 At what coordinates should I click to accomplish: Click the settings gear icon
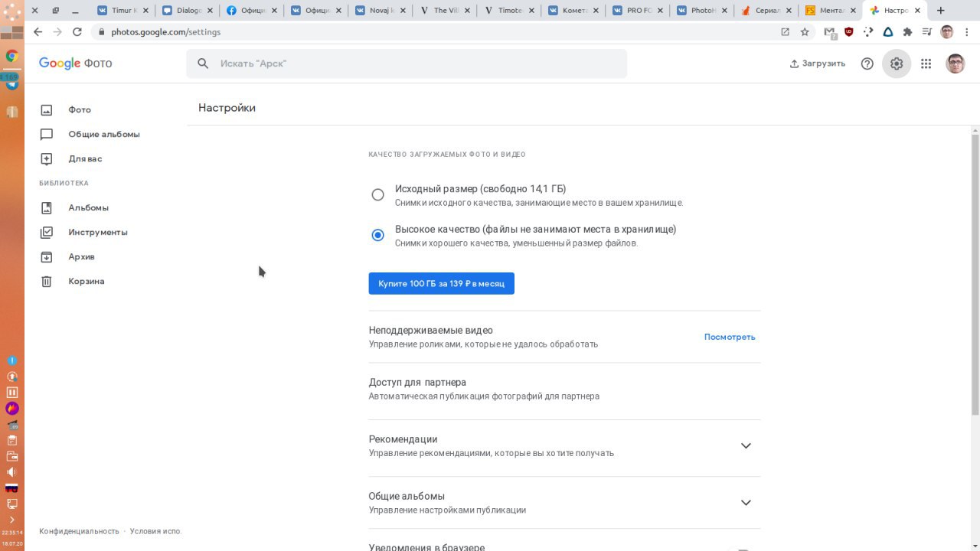(x=897, y=64)
